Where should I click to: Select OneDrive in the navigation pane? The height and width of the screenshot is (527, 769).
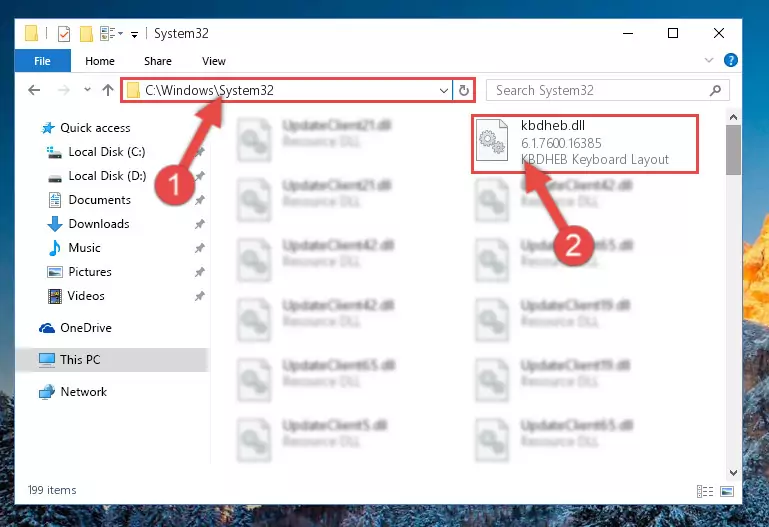[x=86, y=328]
